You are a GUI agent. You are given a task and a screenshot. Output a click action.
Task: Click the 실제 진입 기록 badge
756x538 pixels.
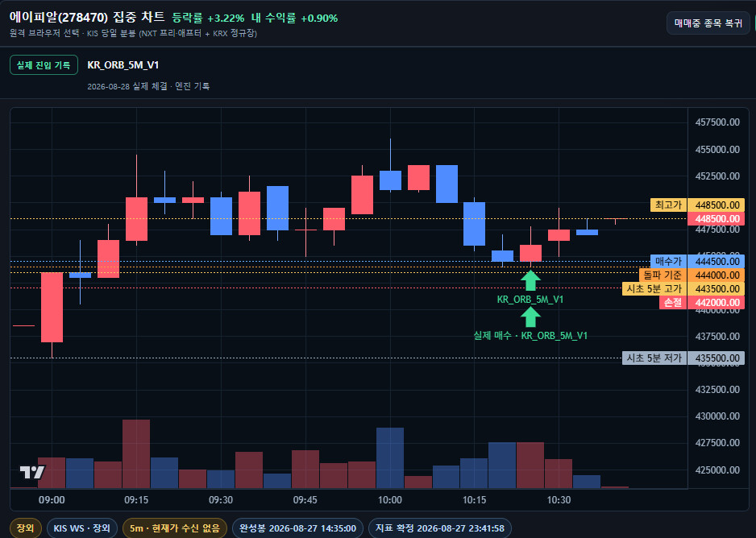(x=44, y=65)
